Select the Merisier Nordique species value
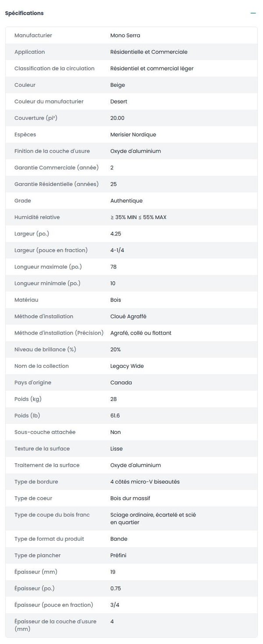 (133, 135)
